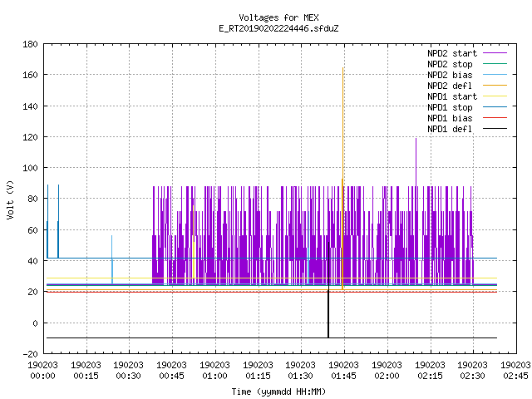Click the 'NPD1 defl' legend label
The width and height of the screenshot is (532, 399).
(x=450, y=130)
